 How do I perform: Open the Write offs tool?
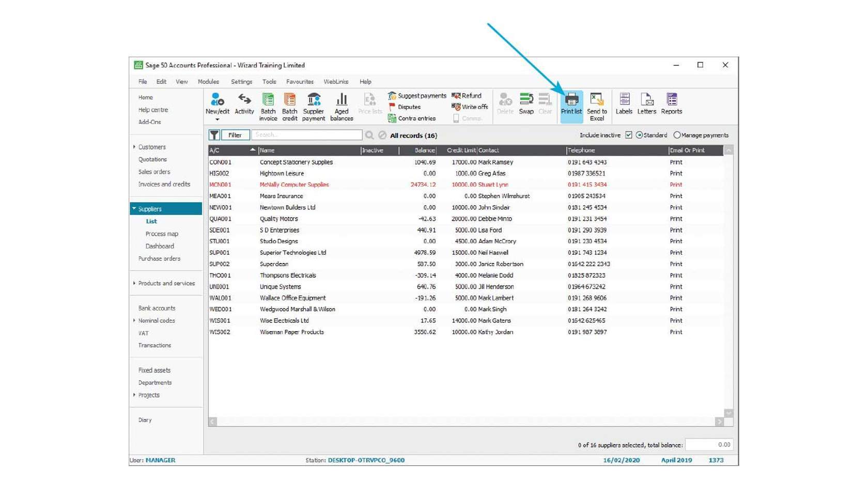470,107
